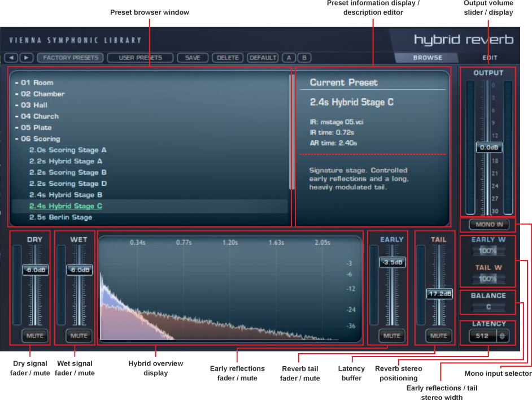The height and width of the screenshot is (400, 532).
Task: Click the hybrid overview decay graph
Action: point(230,289)
